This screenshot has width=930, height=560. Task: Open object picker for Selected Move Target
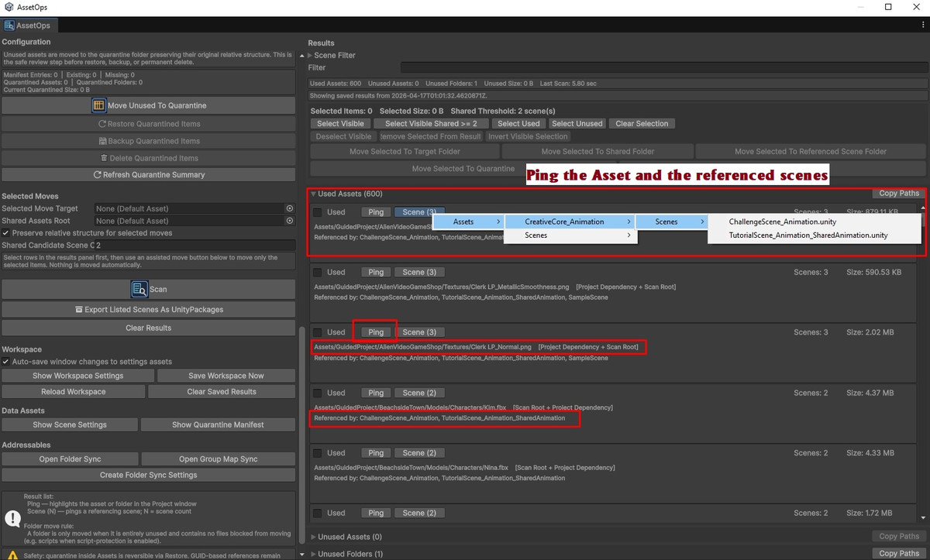click(290, 208)
